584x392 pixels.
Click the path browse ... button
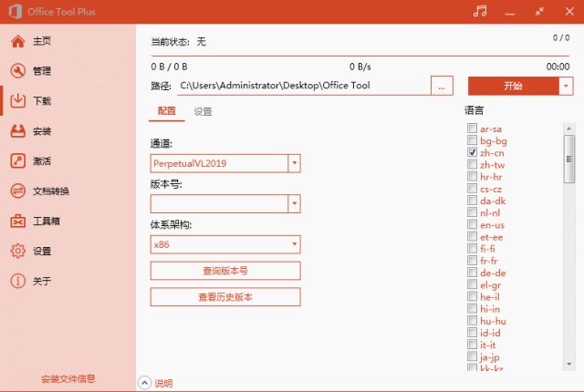click(442, 86)
